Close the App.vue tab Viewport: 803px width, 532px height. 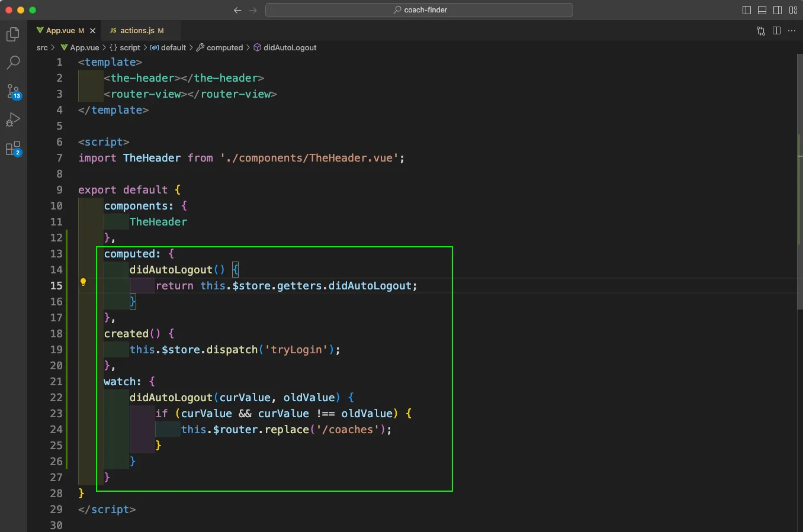coord(92,31)
